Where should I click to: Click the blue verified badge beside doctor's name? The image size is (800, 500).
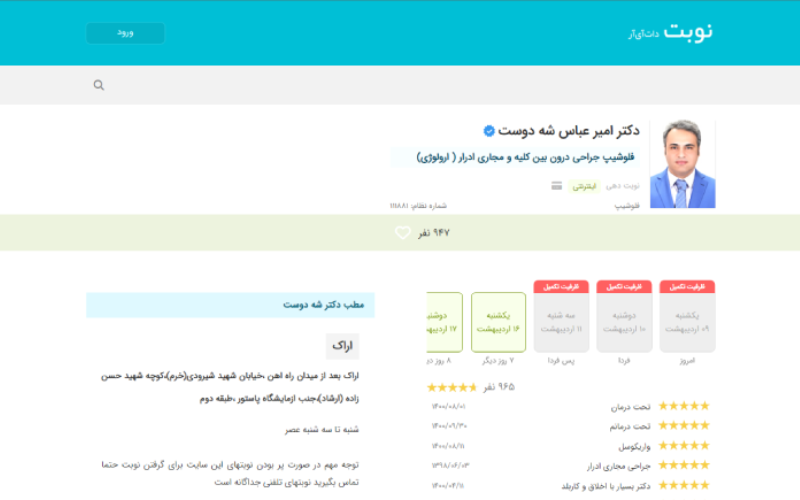coord(489,131)
